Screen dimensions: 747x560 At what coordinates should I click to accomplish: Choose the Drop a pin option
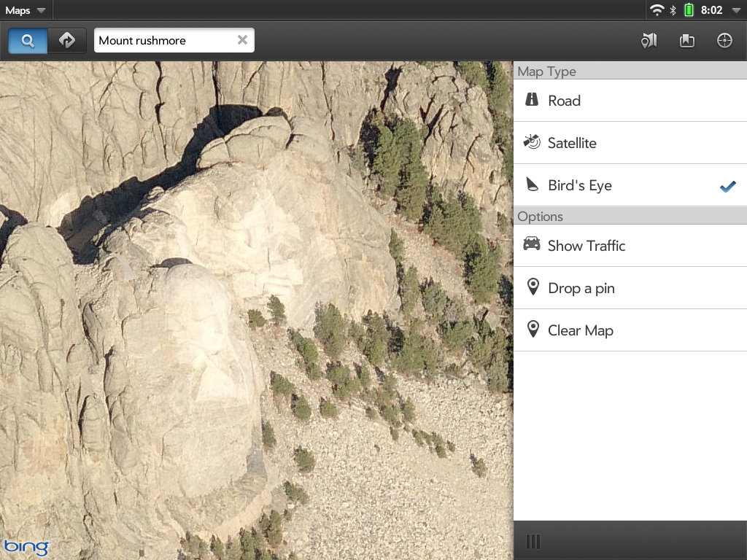(630, 288)
